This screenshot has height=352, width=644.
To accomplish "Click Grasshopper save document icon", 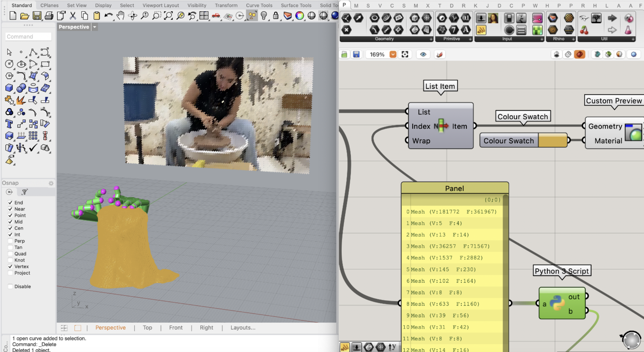I will [356, 55].
